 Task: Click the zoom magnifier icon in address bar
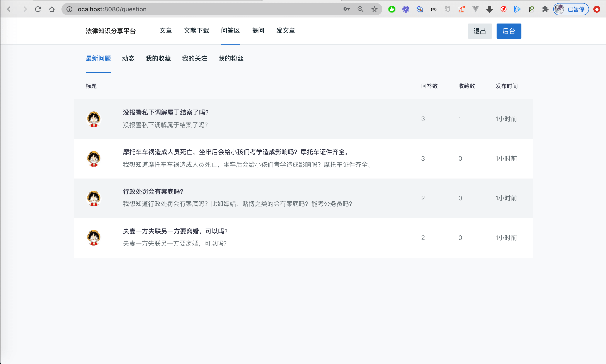tap(360, 9)
